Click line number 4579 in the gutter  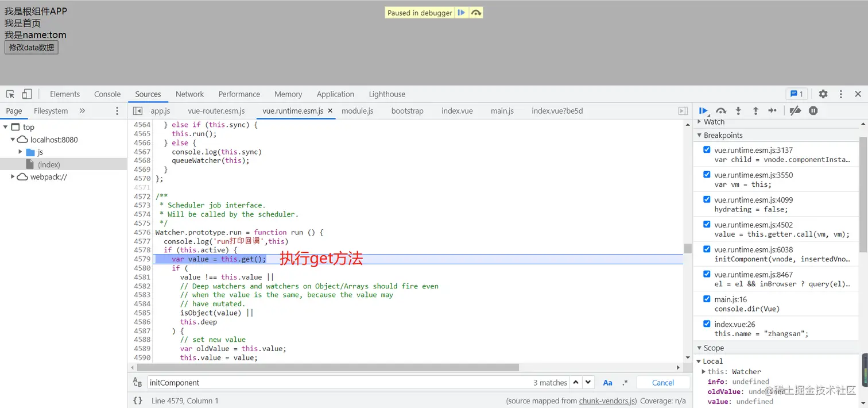click(142, 259)
